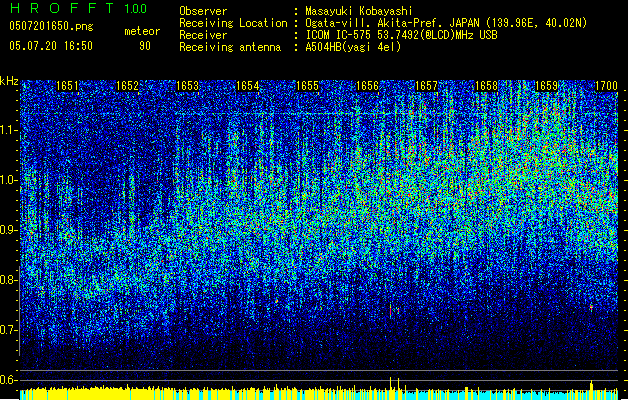Viewport: 629px width, 400px height.
Task: Click the 1655 time marker
Action: (x=307, y=86)
